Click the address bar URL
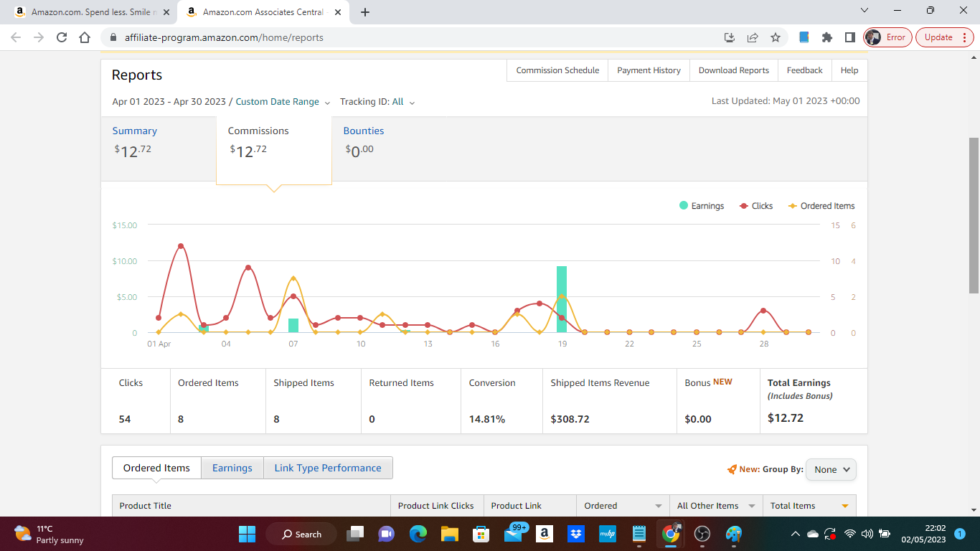Screen dimensions: 980x551 coord(224,37)
